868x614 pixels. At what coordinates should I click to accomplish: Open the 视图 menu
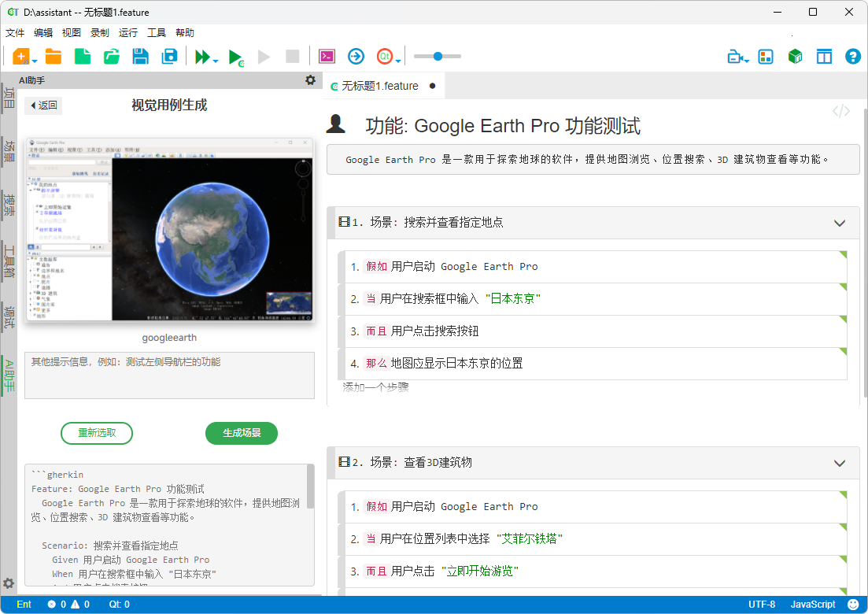pos(72,32)
